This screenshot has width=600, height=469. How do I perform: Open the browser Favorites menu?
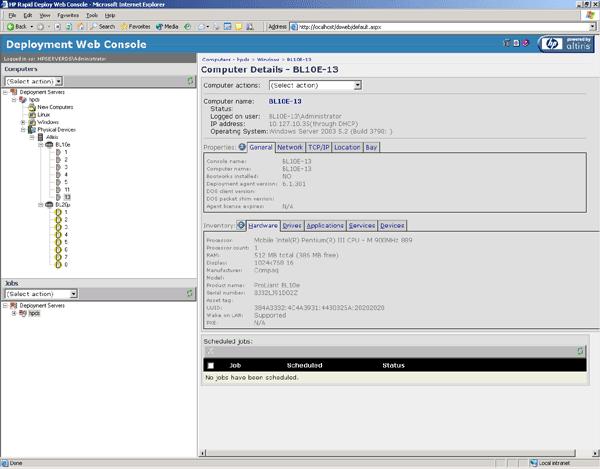[68, 15]
